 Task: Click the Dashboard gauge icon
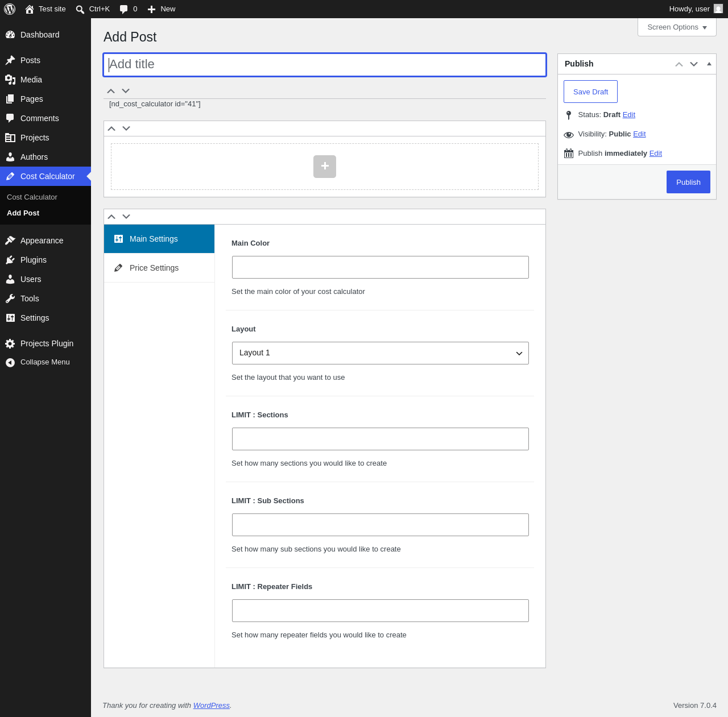pyautogui.click(x=10, y=35)
